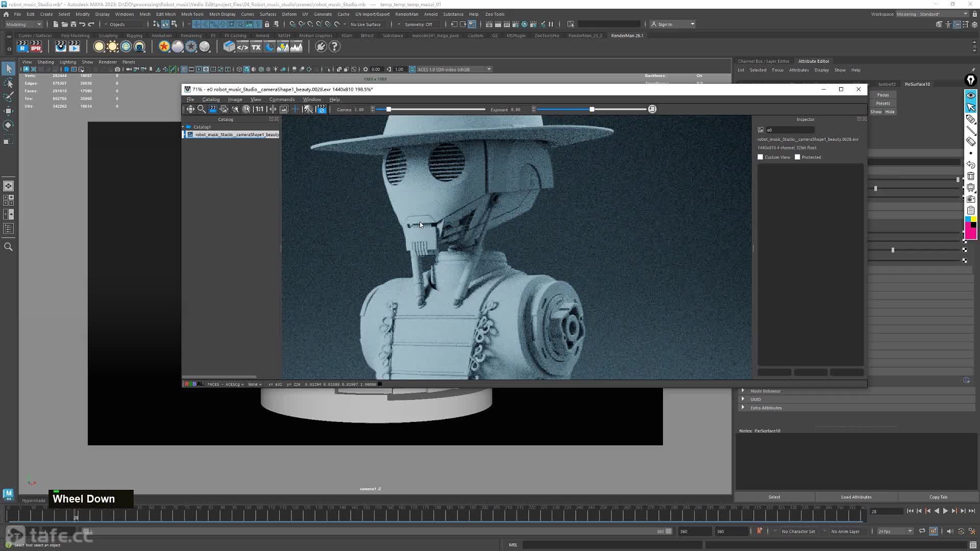Click the Focus button in Attribute Editor

coord(883,95)
